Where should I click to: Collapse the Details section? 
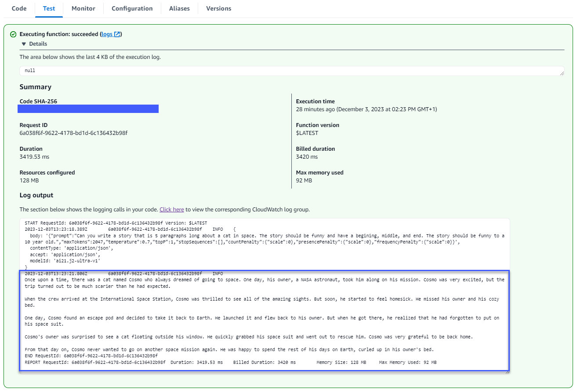pyautogui.click(x=34, y=44)
